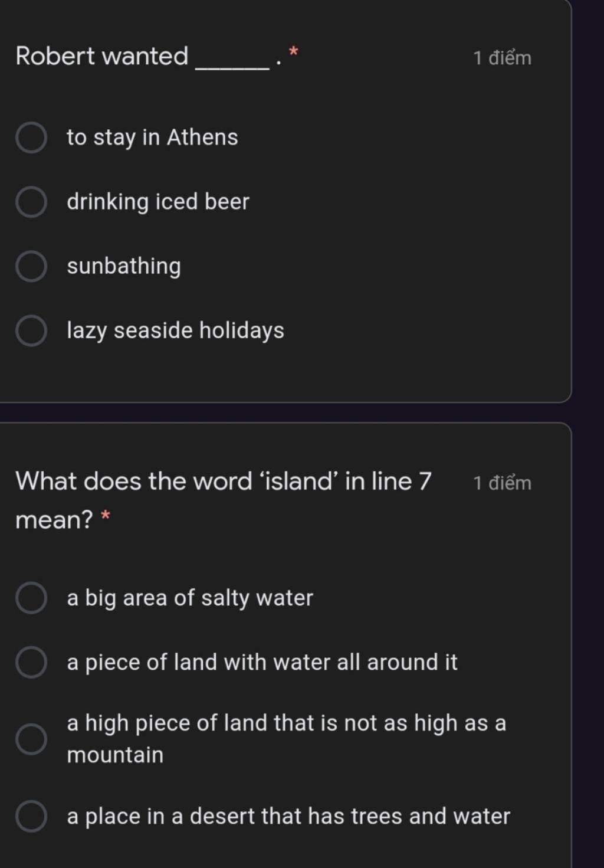The image size is (604, 868).
Task: Click the 'desert that has trees and water' text
Action: pyautogui.click(x=288, y=816)
